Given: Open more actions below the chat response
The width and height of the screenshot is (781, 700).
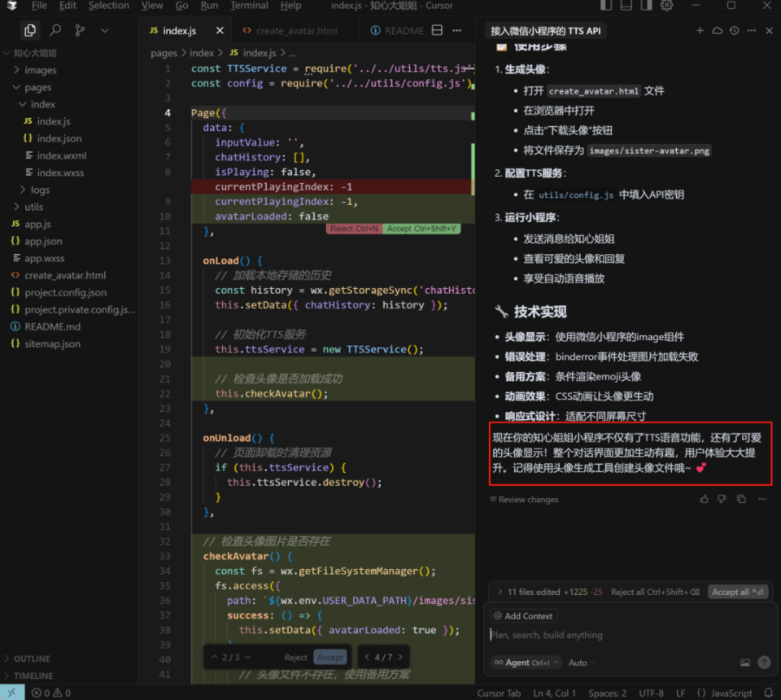Looking at the screenshot, I should point(762,499).
